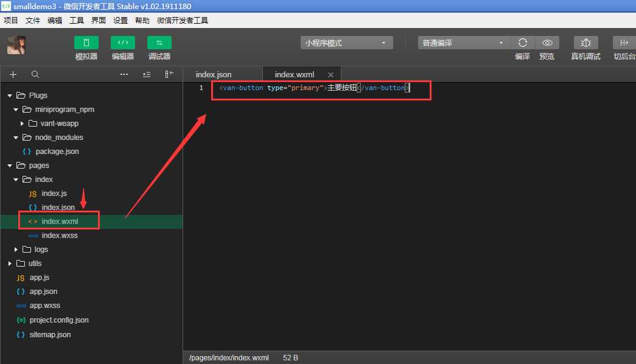Click the Plugs folder icon
The height and width of the screenshot is (364, 636).
(x=21, y=96)
